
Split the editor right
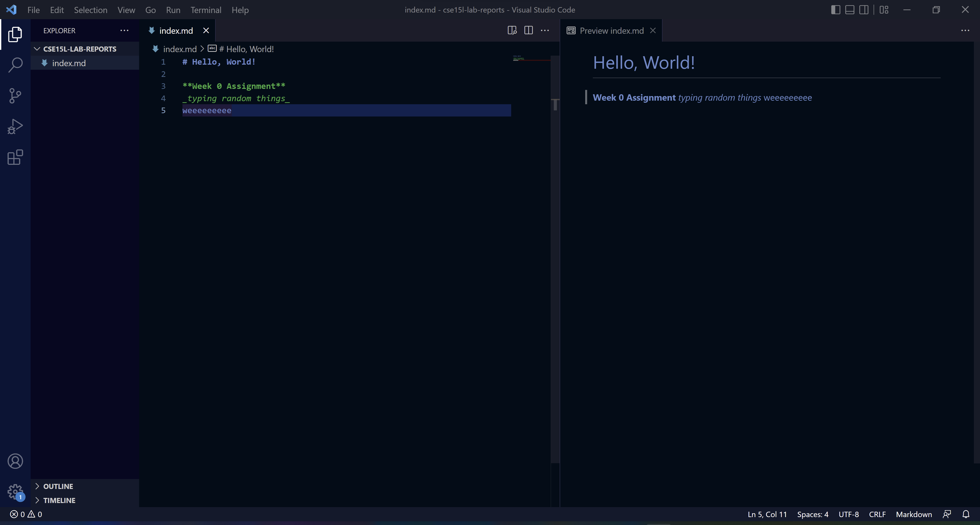pos(529,30)
